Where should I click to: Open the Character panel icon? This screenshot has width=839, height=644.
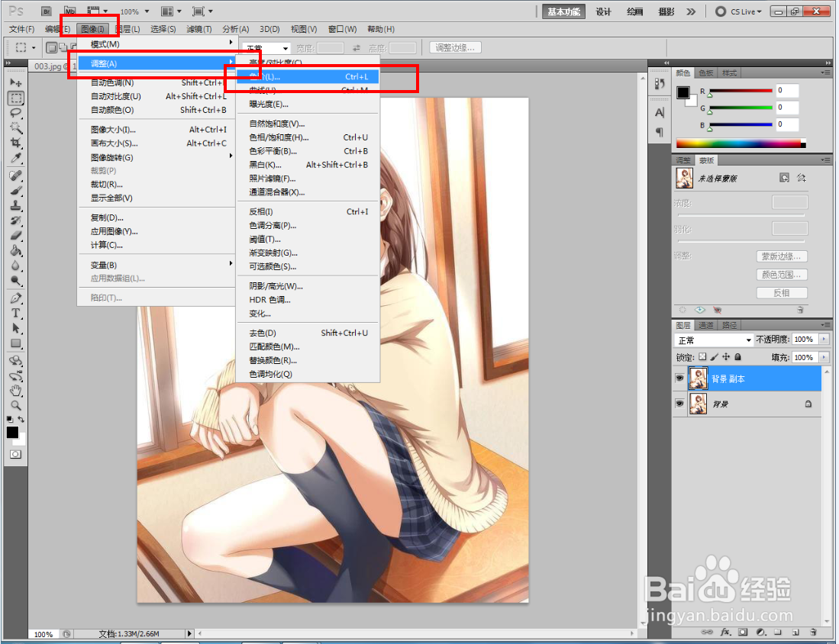660,113
